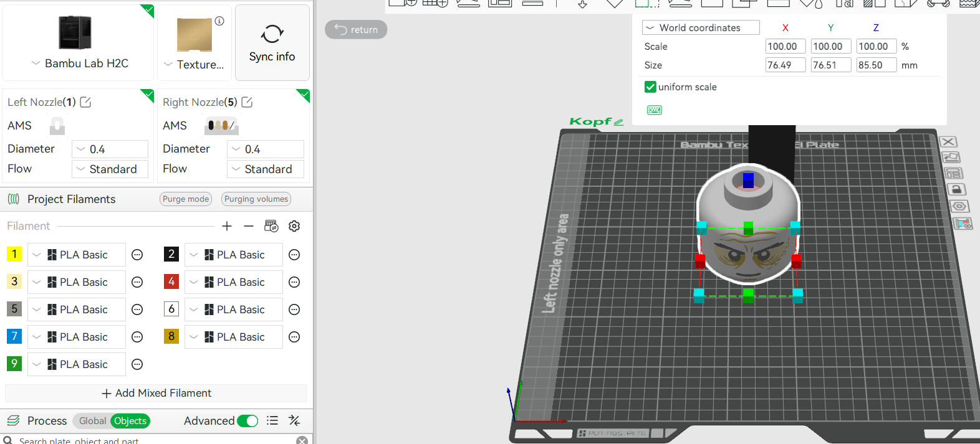Open options menu for filament 2
The height and width of the screenshot is (444, 980).
294,255
